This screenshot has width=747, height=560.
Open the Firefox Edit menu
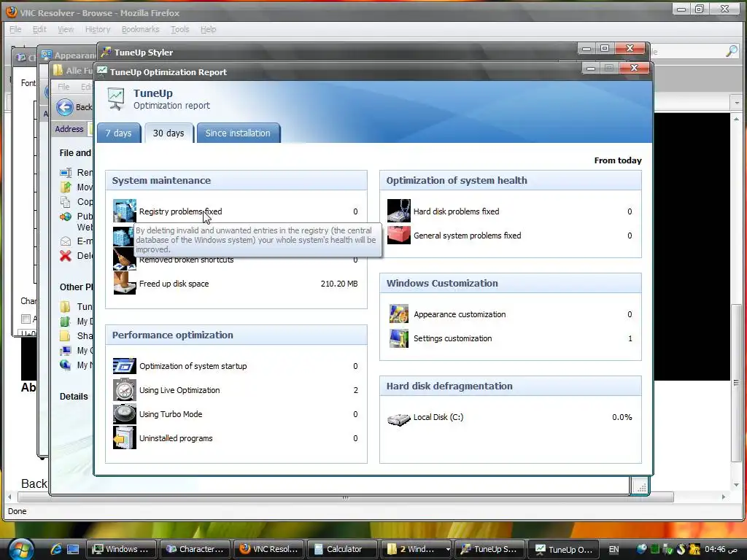point(39,29)
